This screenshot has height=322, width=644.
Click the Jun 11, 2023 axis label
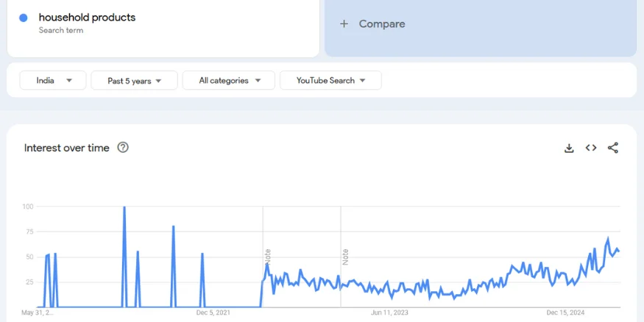(x=390, y=313)
